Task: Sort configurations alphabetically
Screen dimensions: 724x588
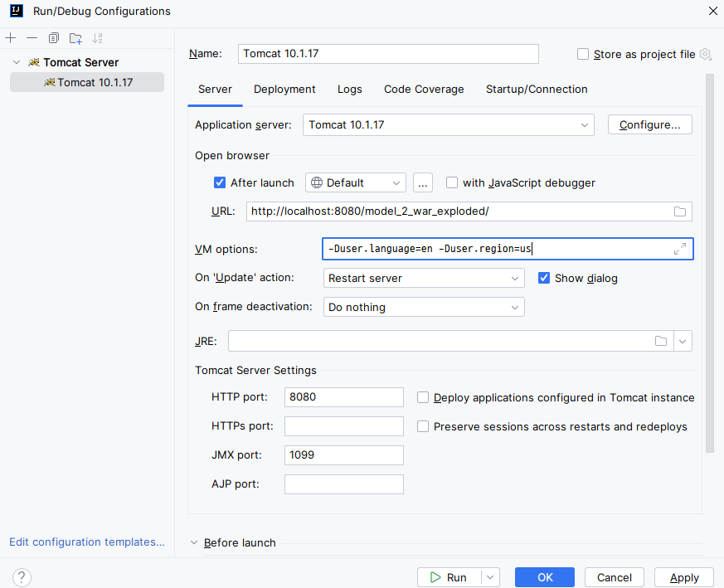Action: tap(97, 38)
